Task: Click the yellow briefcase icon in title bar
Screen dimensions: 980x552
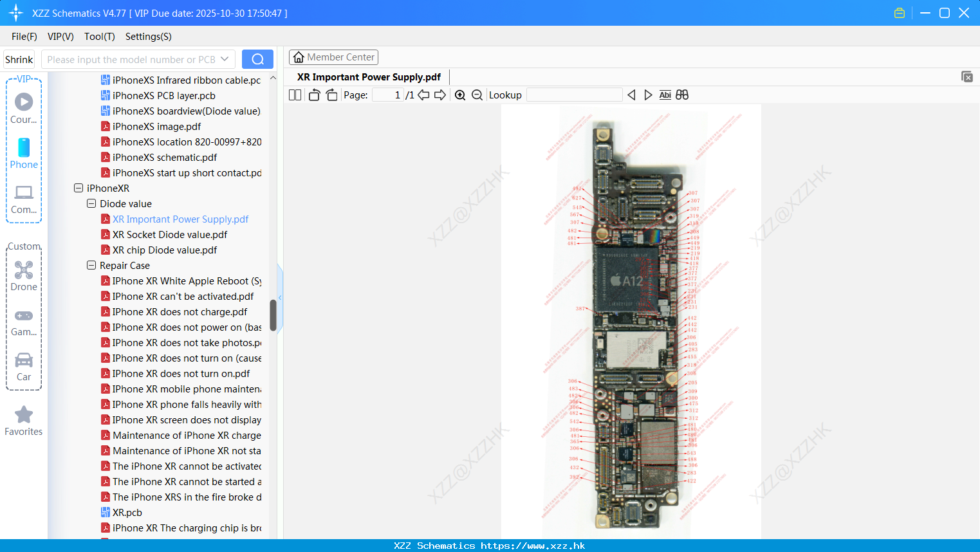Action: (x=900, y=13)
